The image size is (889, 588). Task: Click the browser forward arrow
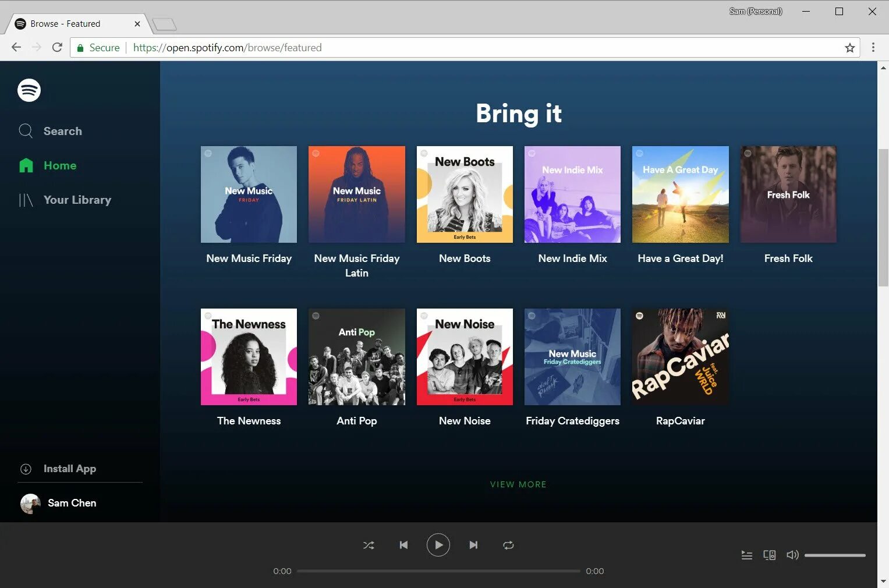coord(37,47)
